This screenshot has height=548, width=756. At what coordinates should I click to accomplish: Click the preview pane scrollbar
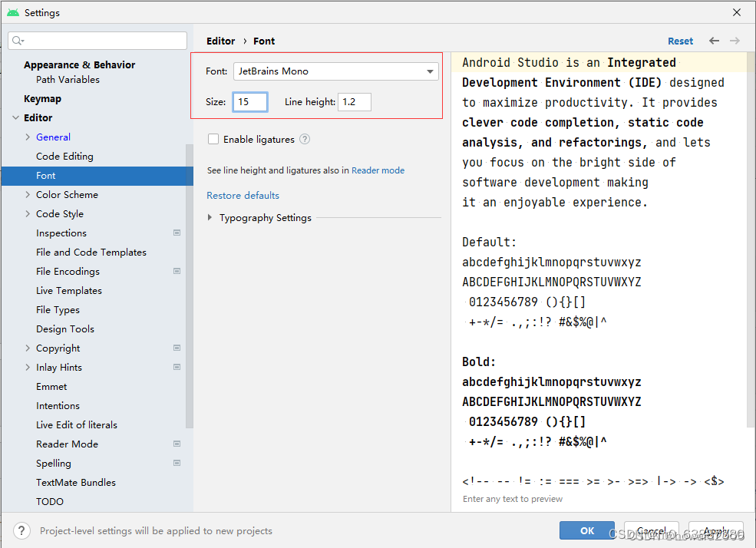pos(751,239)
